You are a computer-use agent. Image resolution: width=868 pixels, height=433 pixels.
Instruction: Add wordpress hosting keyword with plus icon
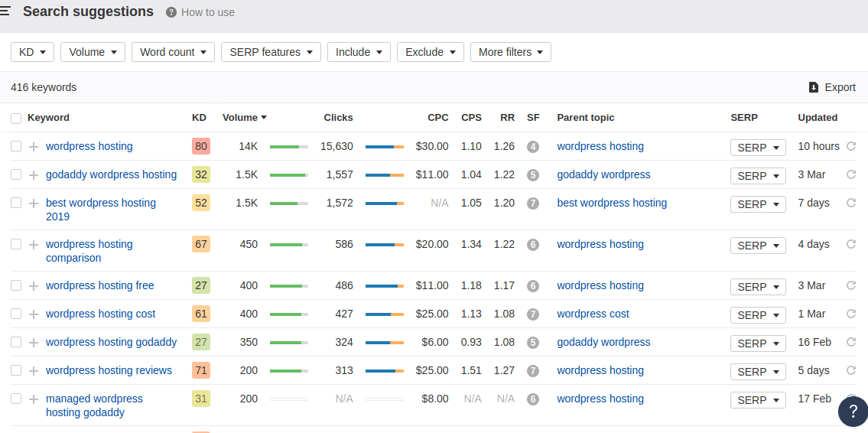click(34, 147)
